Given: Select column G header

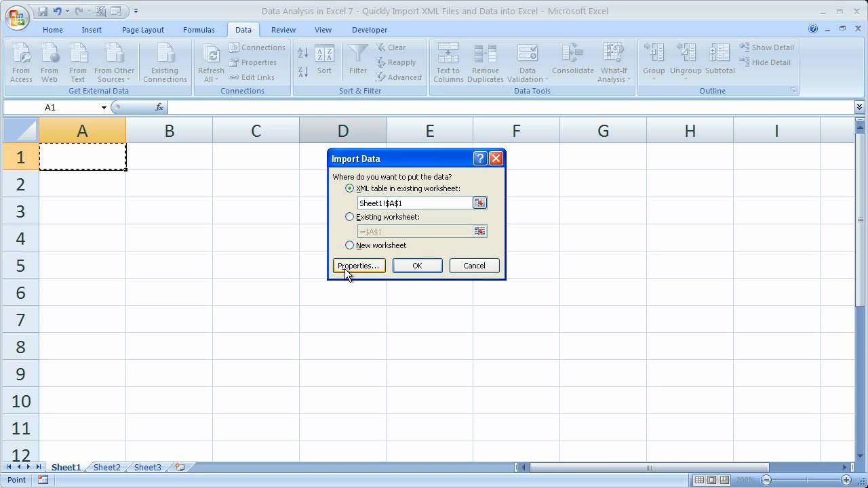Looking at the screenshot, I should (603, 131).
